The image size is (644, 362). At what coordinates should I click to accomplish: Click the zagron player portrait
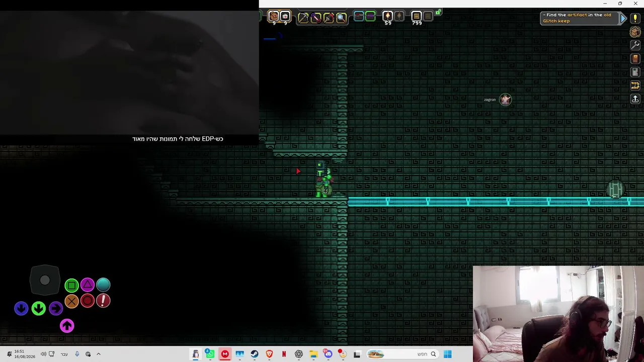tap(505, 100)
